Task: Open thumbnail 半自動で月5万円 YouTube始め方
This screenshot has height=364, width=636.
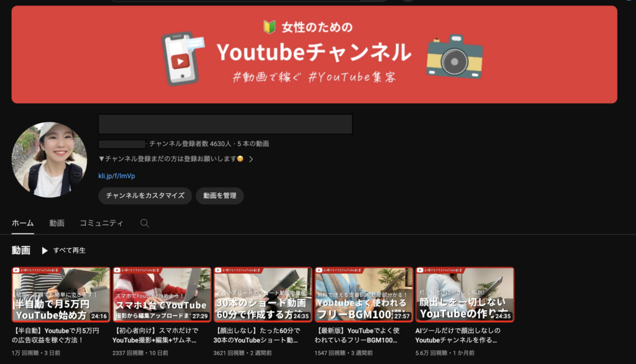Action: pos(61,294)
